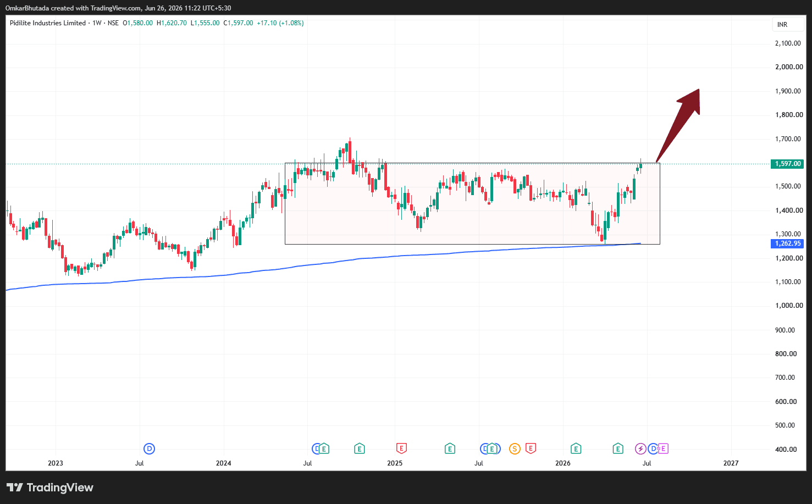The height and width of the screenshot is (504, 812).
Task: Select the pink shaded rectangle range box
Action: (x=472, y=203)
